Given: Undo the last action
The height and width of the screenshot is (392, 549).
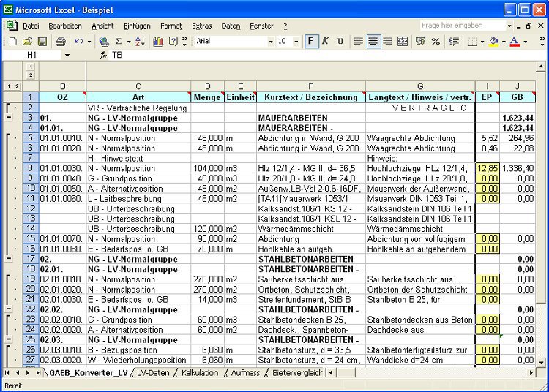Looking at the screenshot, I should pos(78,42).
